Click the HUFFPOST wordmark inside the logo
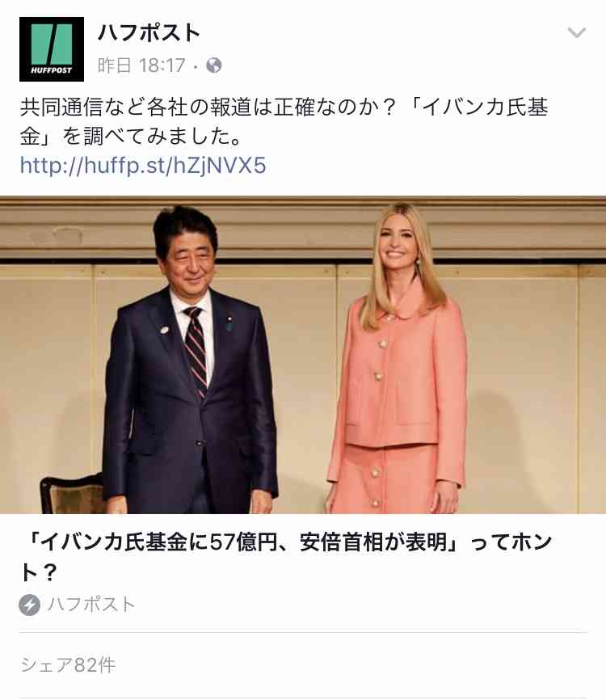606x700 pixels. (x=52, y=70)
